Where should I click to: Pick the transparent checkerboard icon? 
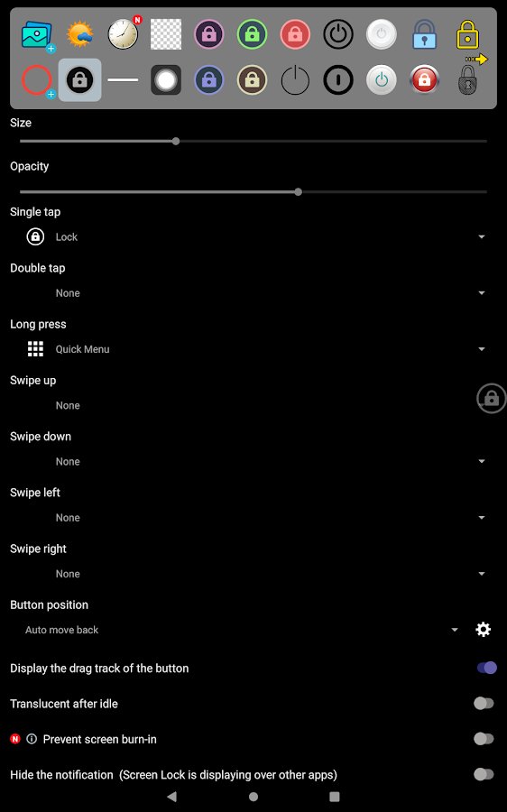[x=166, y=34]
